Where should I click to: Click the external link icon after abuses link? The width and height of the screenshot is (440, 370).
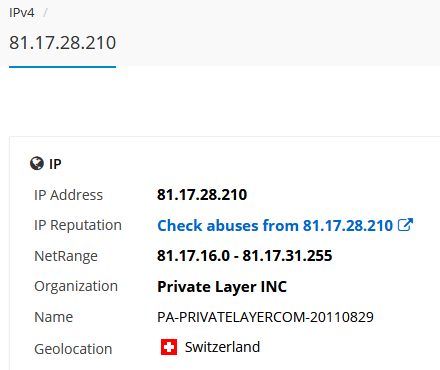(405, 225)
